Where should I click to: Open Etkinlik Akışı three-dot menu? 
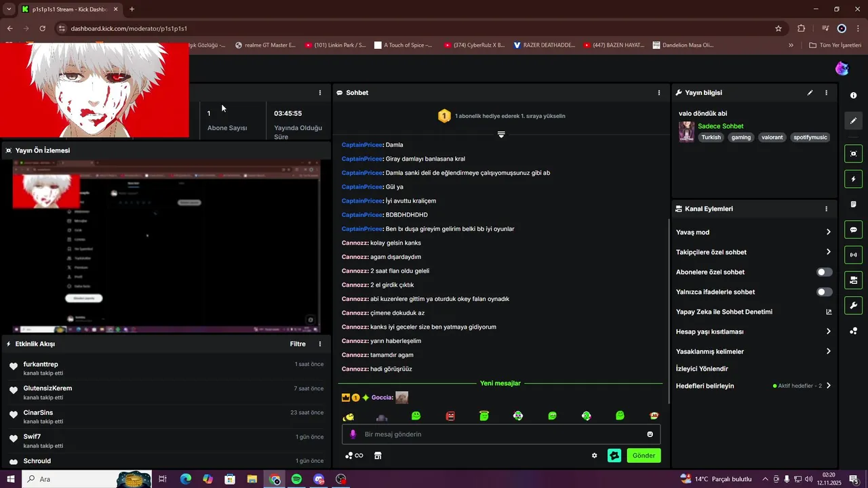(x=320, y=344)
